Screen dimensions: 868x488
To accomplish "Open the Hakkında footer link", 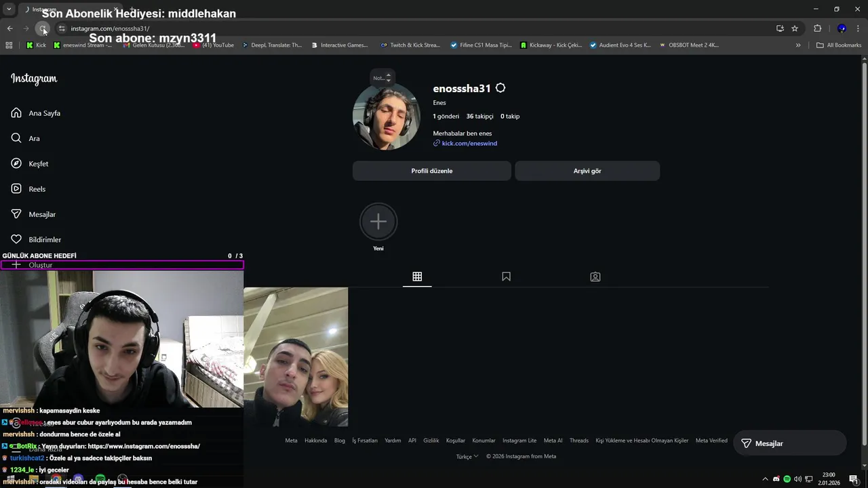I will click(x=316, y=441).
